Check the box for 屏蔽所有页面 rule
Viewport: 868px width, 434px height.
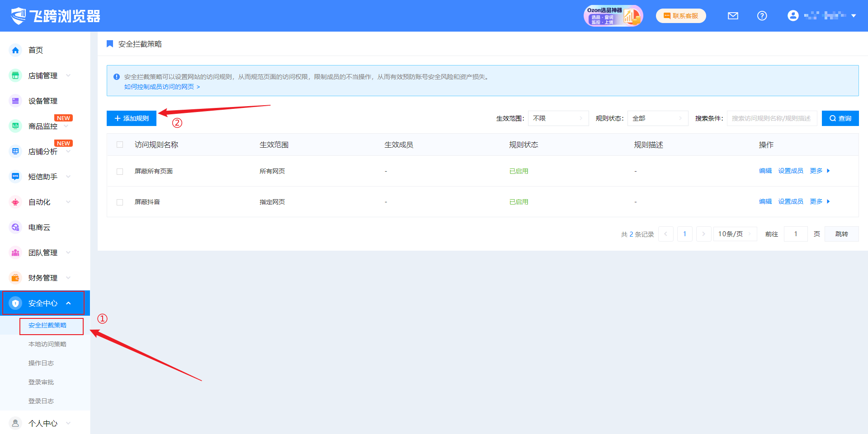tap(120, 172)
